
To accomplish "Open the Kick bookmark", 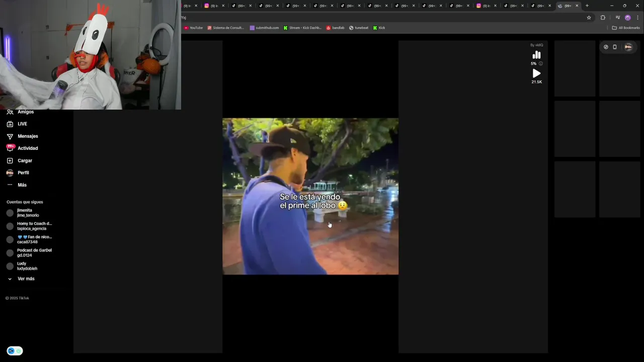I will click(x=379, y=28).
